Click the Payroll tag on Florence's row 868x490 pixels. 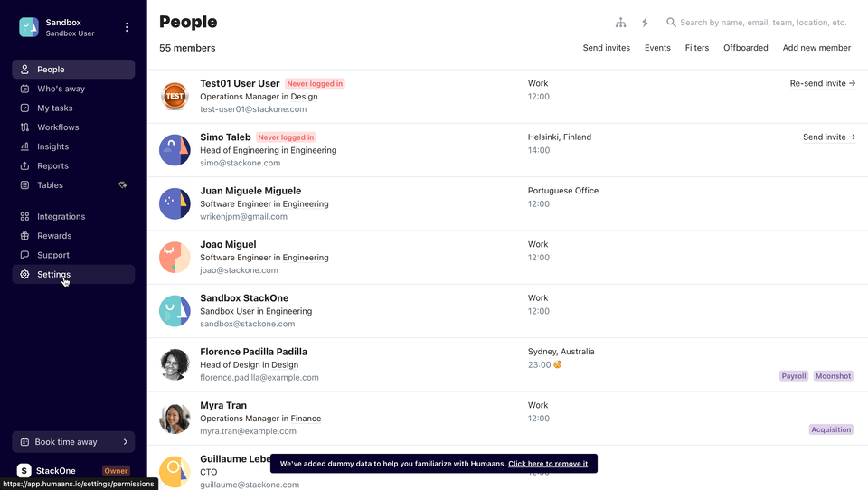click(x=793, y=376)
